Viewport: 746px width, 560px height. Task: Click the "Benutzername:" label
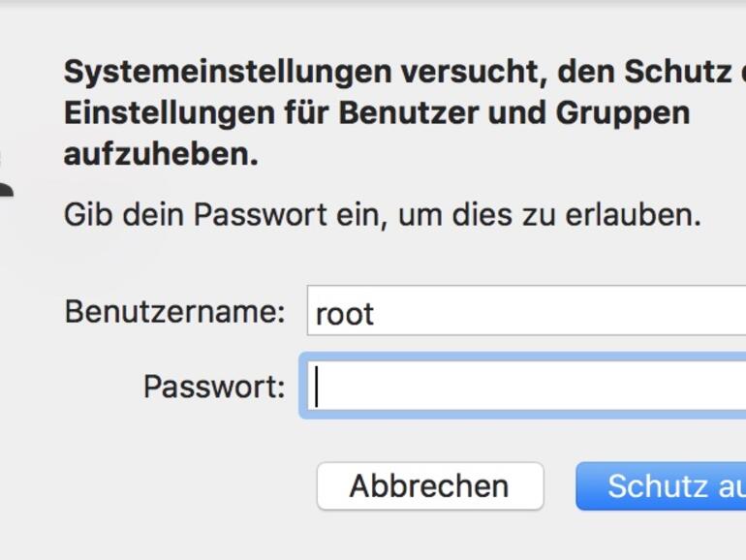point(174,312)
